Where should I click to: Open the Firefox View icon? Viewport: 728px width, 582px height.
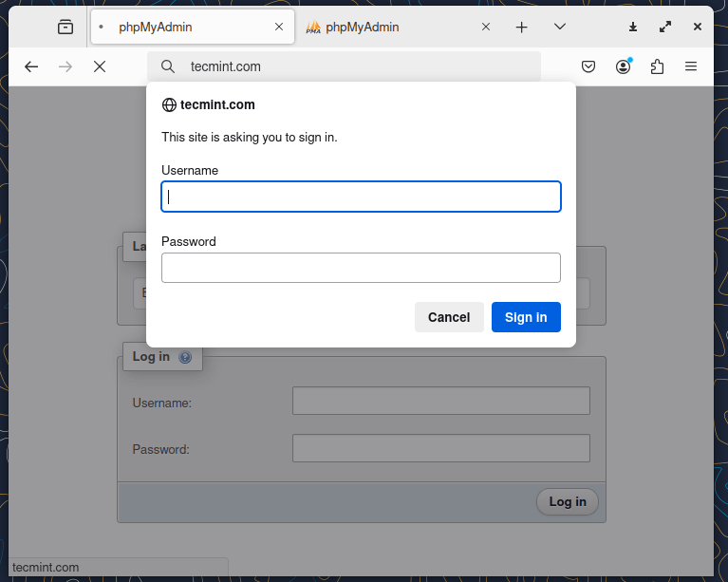click(65, 28)
